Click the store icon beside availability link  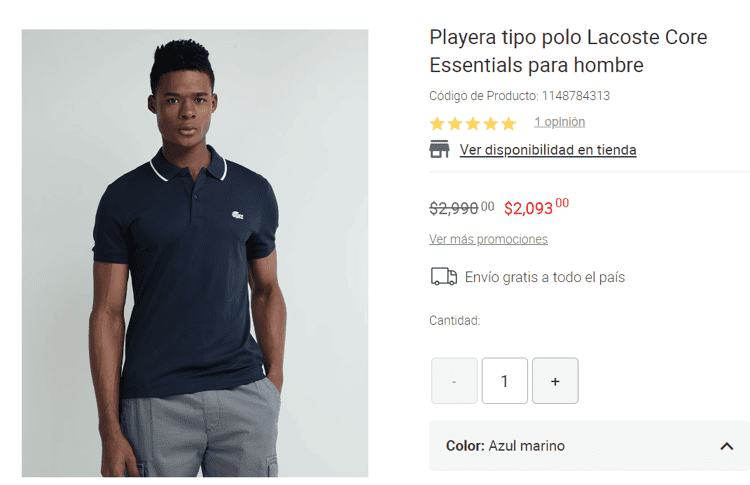[439, 150]
